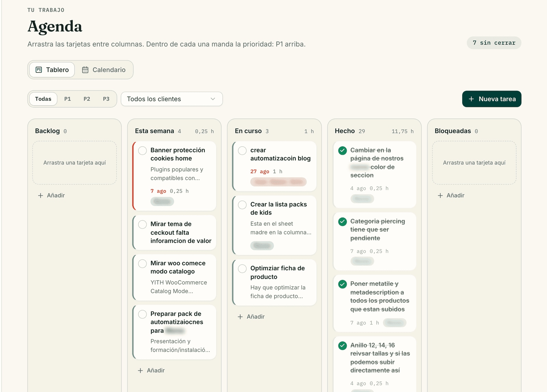
Task: Select the Todas priority filter
Action: point(43,99)
